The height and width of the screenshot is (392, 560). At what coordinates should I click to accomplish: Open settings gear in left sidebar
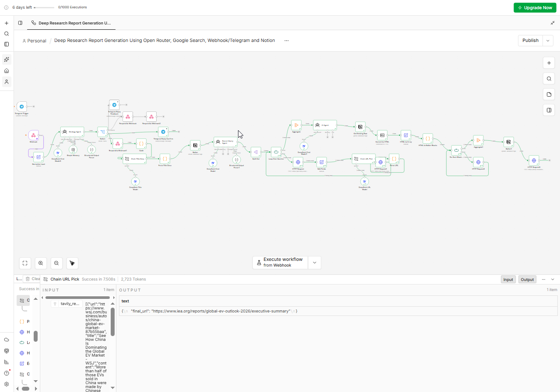coord(7,384)
